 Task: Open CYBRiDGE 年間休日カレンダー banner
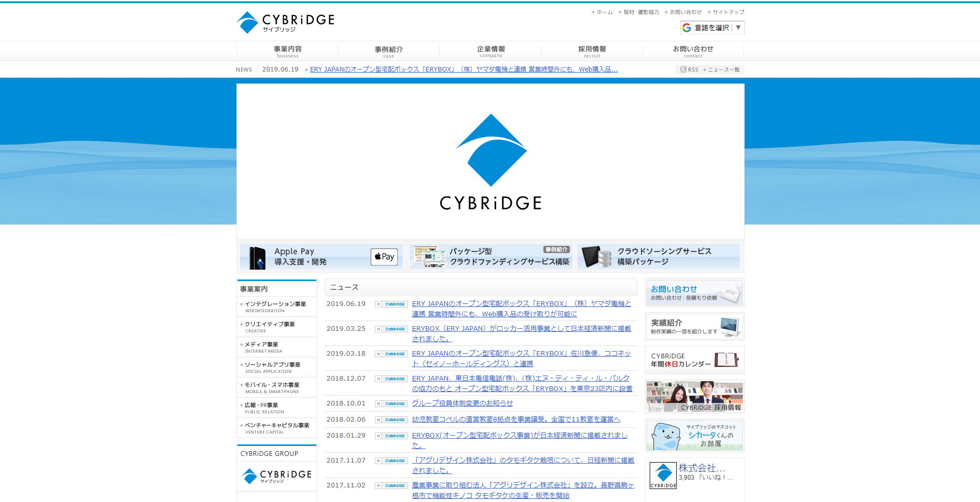(695, 360)
